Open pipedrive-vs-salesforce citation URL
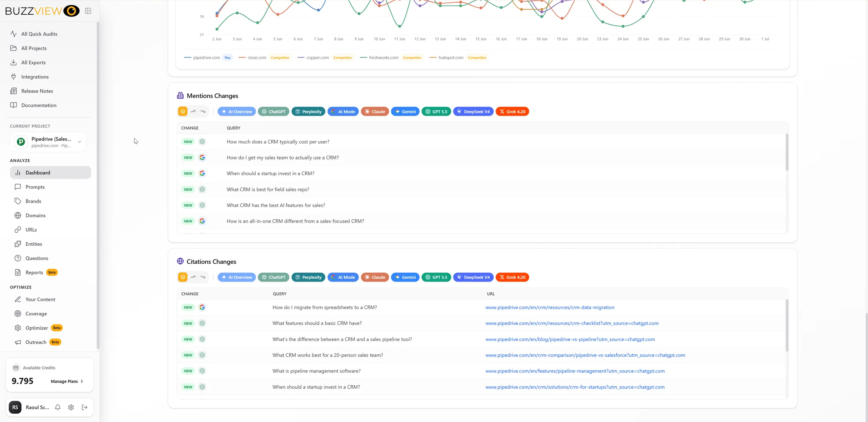The image size is (868, 422). pos(585,355)
